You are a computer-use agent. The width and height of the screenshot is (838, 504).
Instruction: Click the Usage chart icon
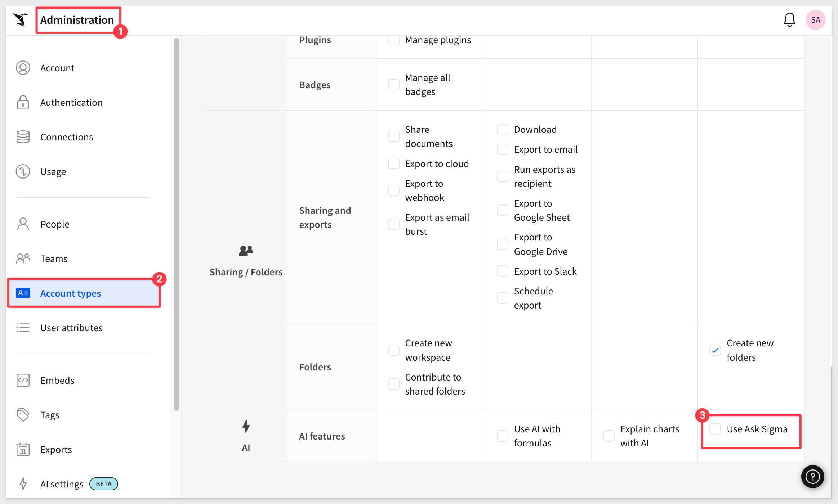pyautogui.click(x=23, y=171)
